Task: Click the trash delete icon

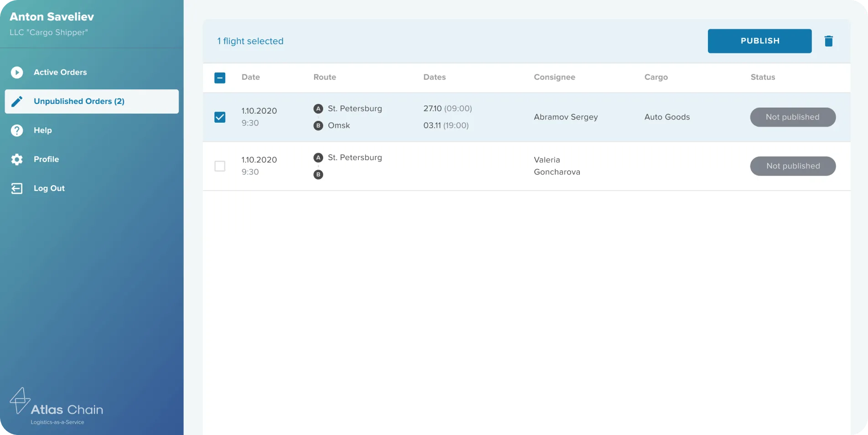Action: tap(828, 41)
